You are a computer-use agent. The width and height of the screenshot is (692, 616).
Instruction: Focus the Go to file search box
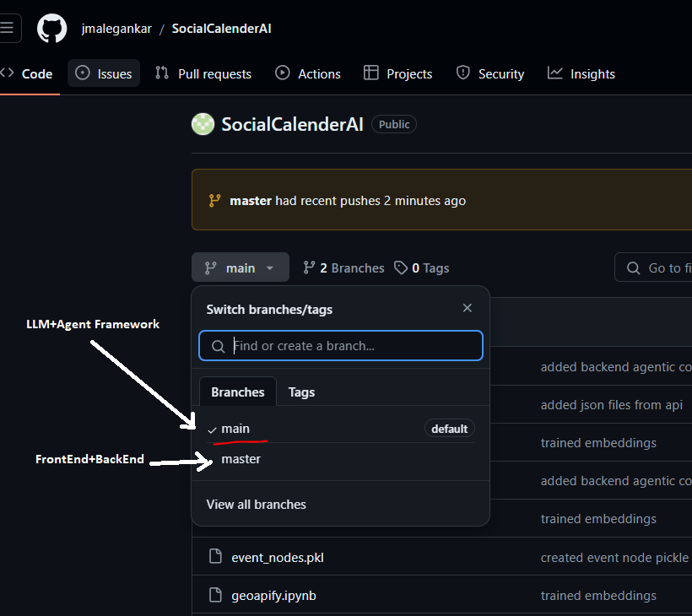(654, 267)
